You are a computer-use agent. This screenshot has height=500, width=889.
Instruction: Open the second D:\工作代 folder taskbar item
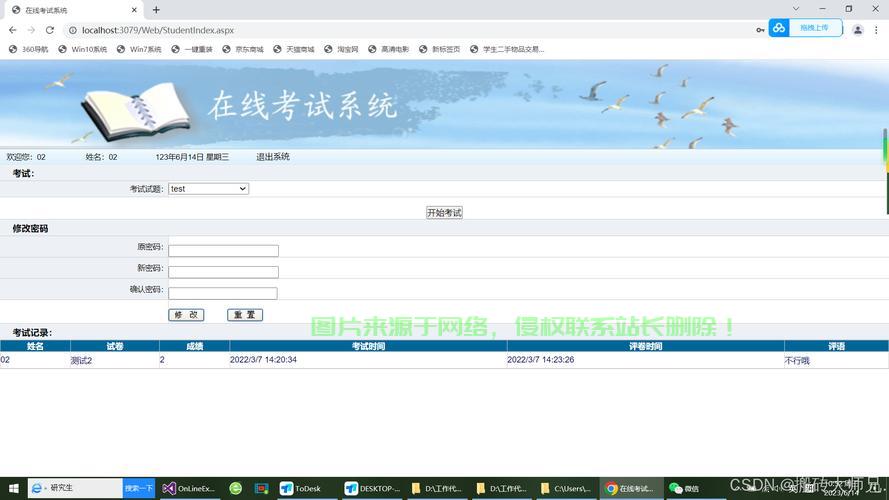(x=502, y=488)
